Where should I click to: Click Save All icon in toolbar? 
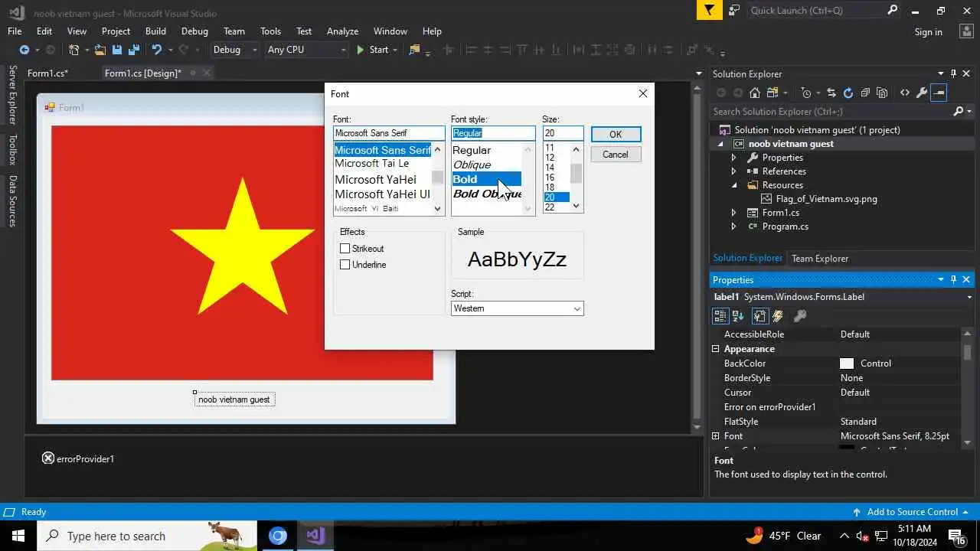click(134, 50)
